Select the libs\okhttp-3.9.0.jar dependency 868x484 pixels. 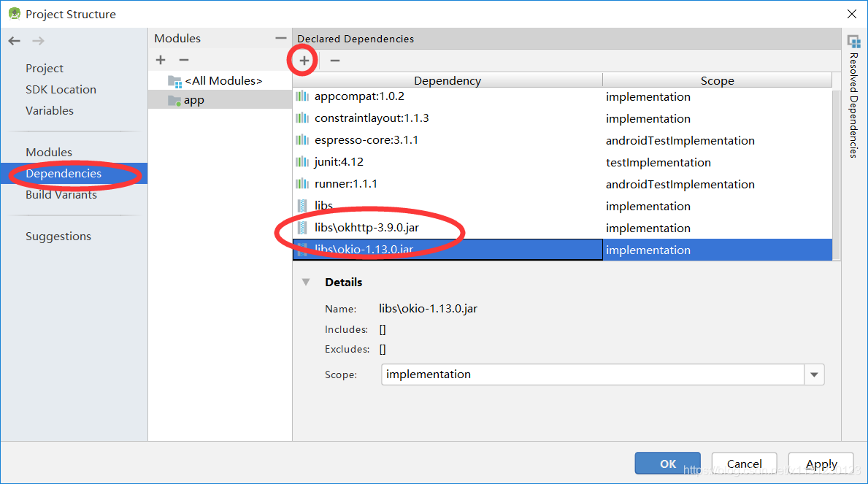click(562, 228)
